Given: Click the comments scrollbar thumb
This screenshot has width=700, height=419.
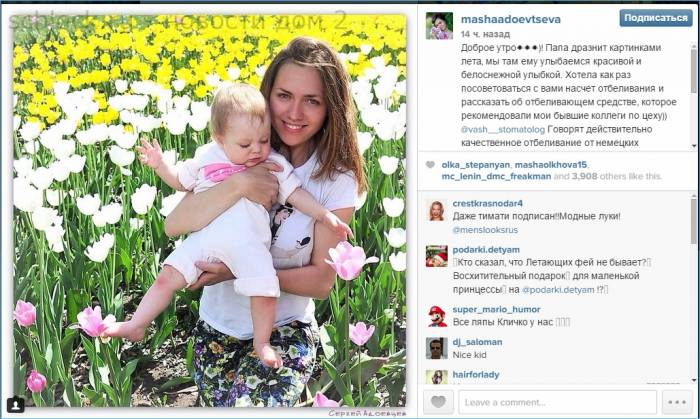Looking at the screenshot, I should (694, 222).
